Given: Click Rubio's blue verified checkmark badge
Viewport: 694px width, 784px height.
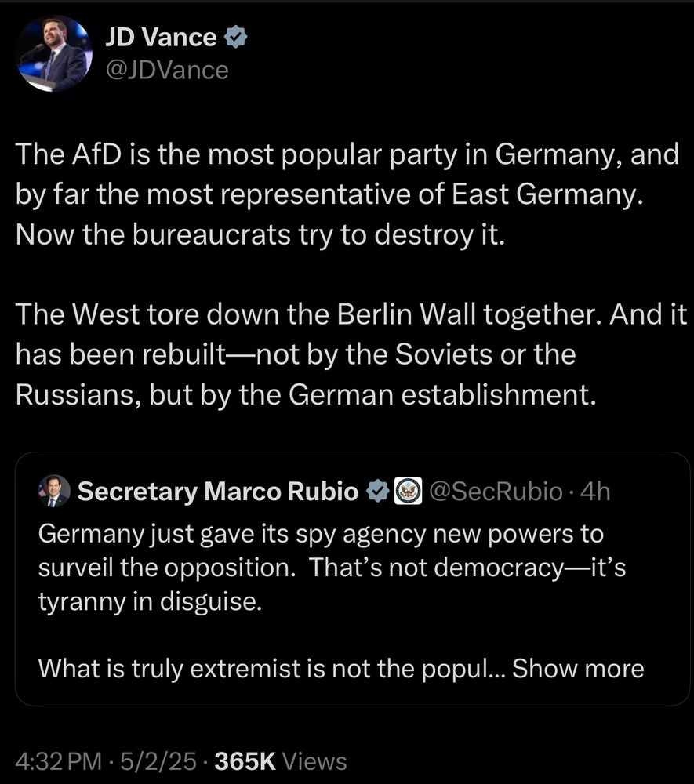Looking at the screenshot, I should (x=378, y=491).
